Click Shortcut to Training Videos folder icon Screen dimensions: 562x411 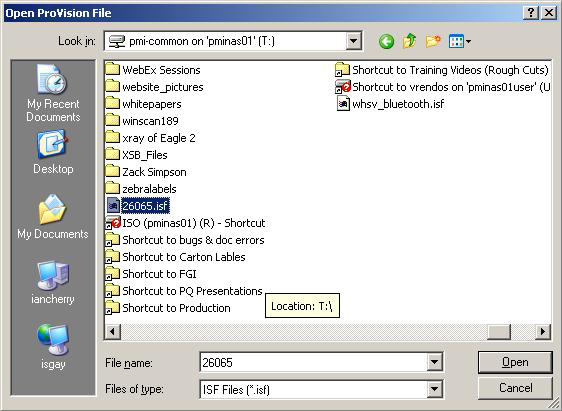click(x=342, y=70)
